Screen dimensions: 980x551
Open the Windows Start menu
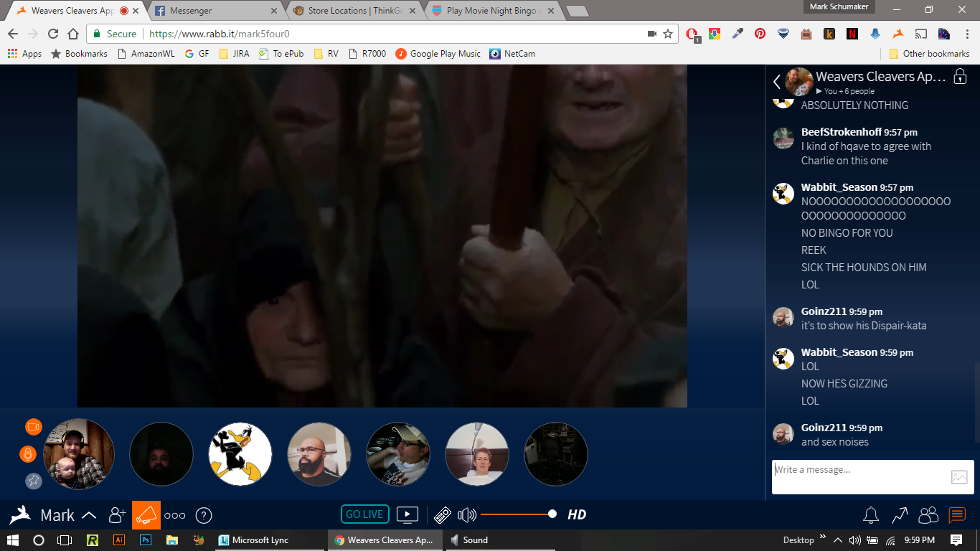[x=13, y=540]
